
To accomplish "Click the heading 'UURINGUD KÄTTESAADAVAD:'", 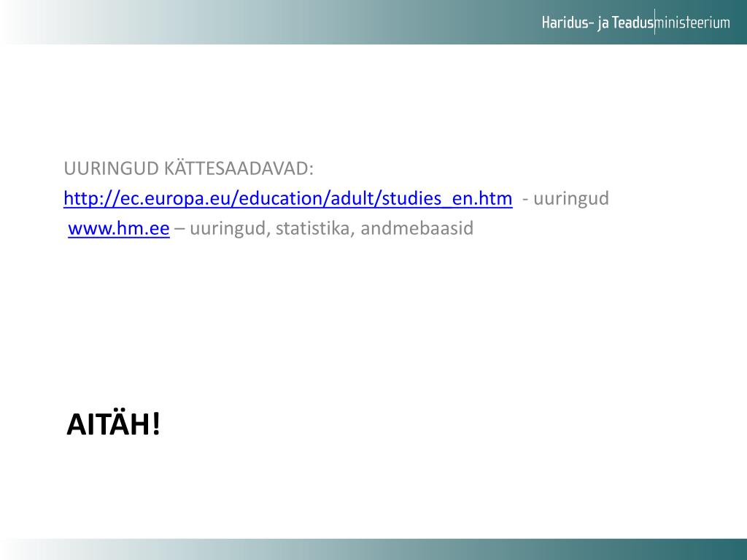I will click(189, 168).
